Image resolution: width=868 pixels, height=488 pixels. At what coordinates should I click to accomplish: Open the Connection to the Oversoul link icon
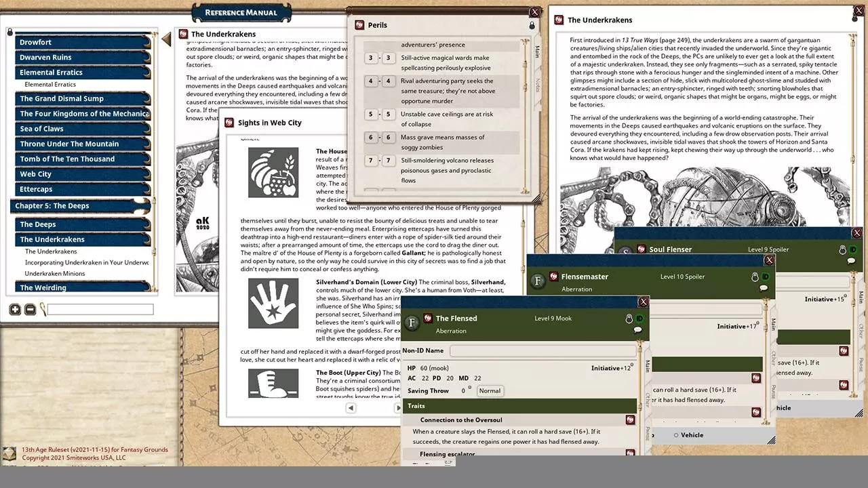pos(630,420)
